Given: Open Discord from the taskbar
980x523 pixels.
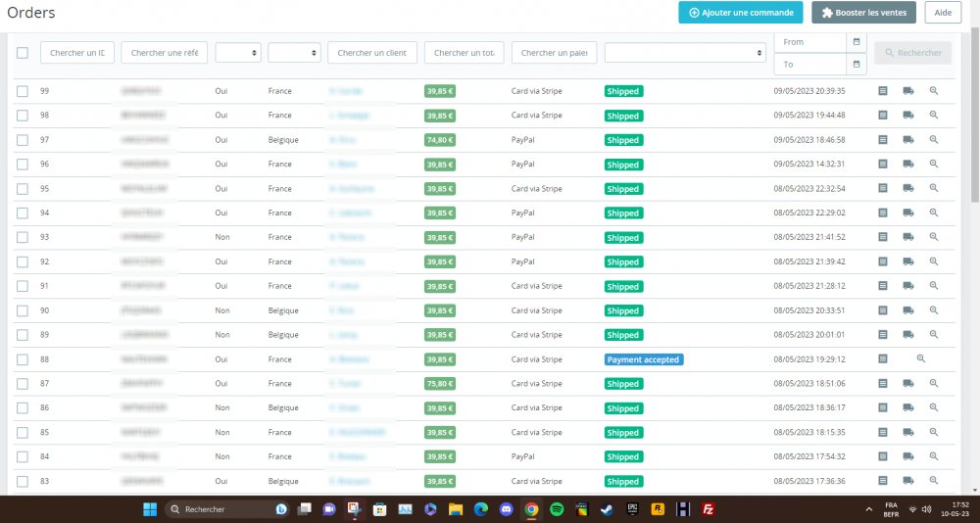Looking at the screenshot, I should (506, 509).
